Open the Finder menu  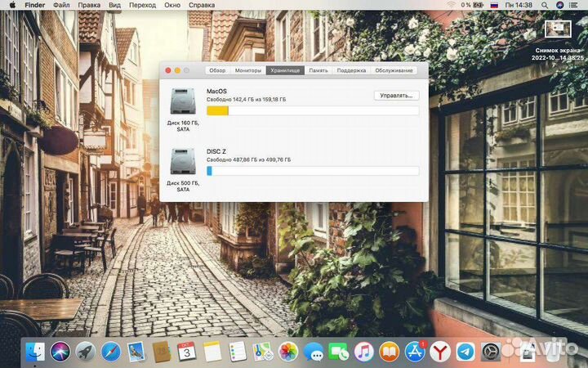tap(35, 5)
